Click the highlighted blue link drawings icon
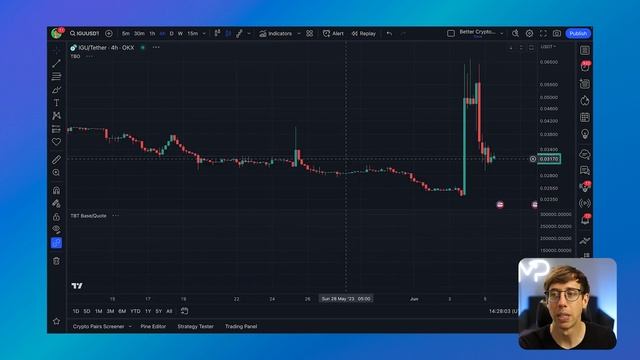 pos(56,243)
